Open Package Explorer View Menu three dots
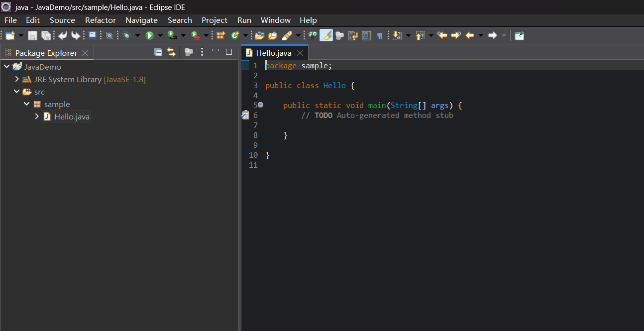The image size is (644, 331). pyautogui.click(x=202, y=52)
